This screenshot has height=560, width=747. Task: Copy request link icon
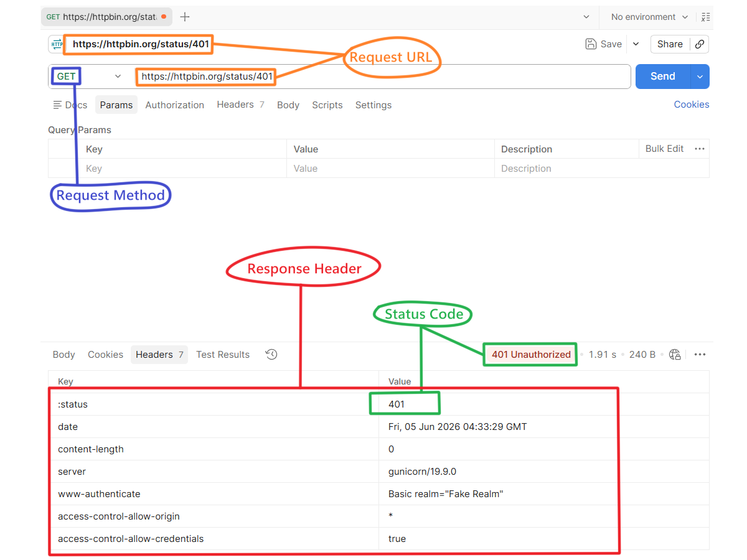pyautogui.click(x=700, y=44)
